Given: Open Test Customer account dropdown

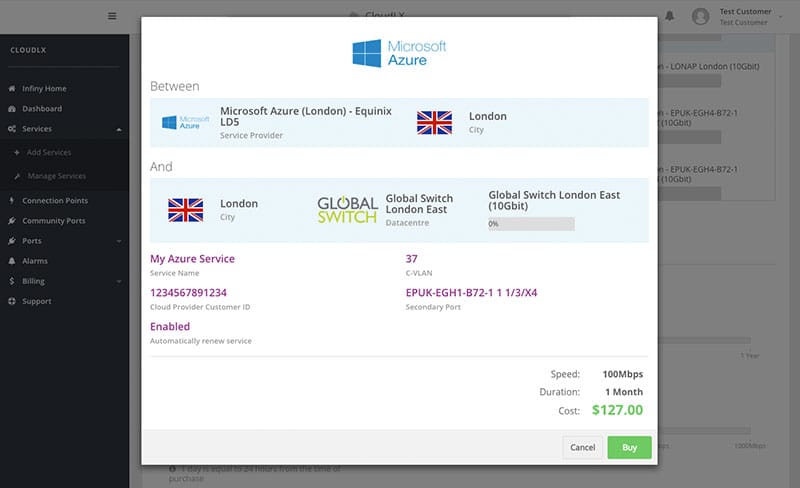Looking at the screenshot, I should [749, 16].
